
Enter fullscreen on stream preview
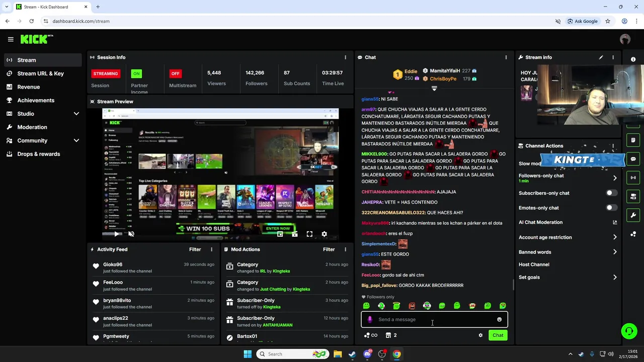309,234
